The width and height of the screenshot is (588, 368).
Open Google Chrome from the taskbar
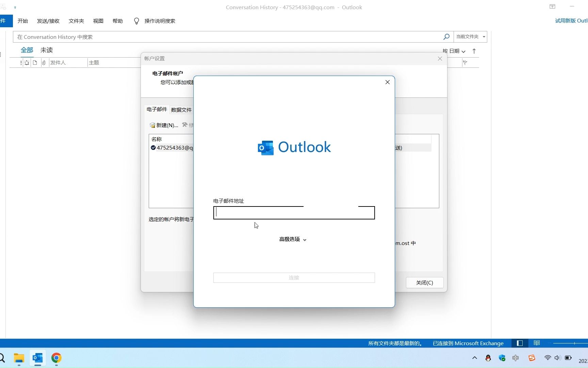coord(56,358)
